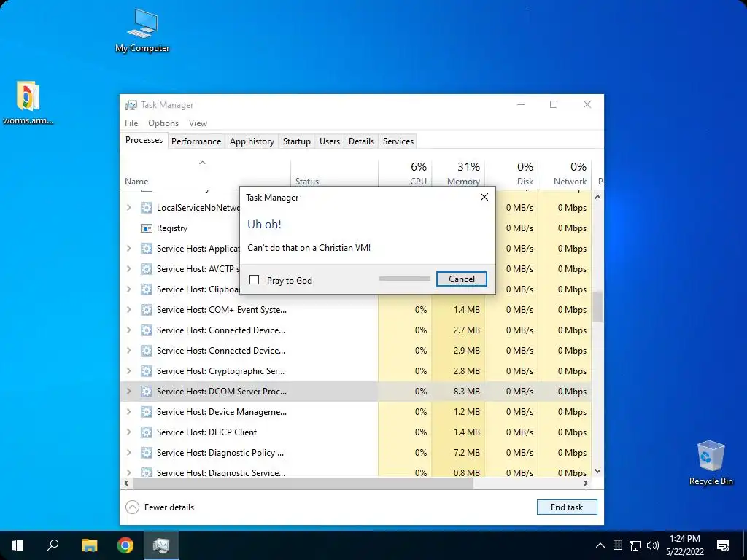This screenshot has width=747, height=560.
Task: Click Cancel in the Uh oh dialog
Action: click(461, 279)
